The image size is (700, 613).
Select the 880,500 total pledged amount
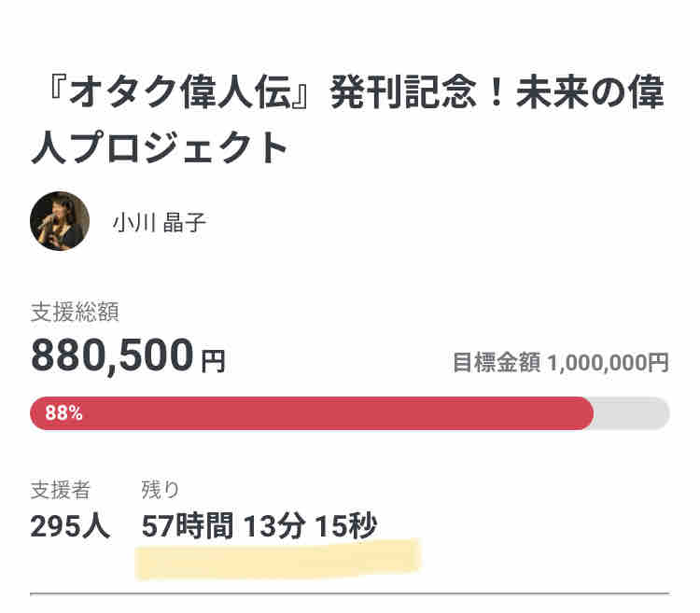[113, 355]
